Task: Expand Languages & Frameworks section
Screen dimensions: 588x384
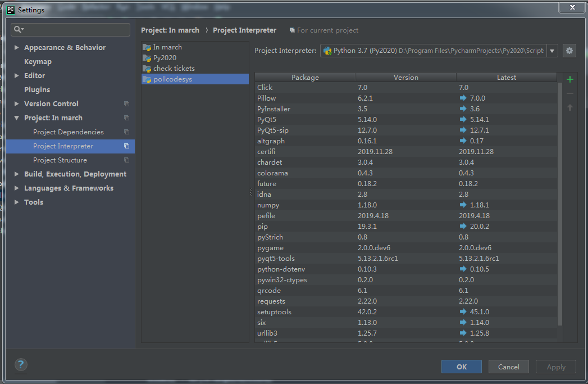Action: (x=16, y=188)
